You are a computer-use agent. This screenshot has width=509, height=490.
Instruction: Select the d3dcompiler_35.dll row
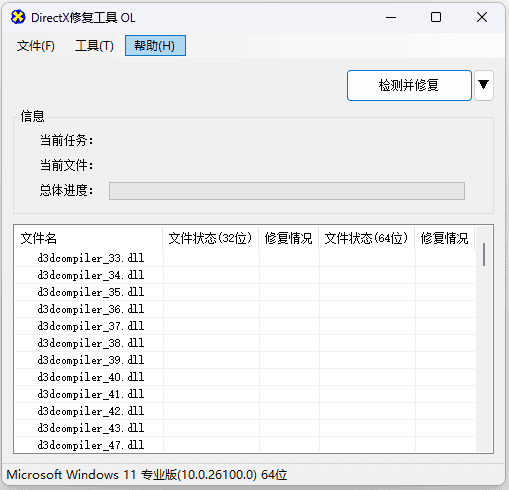(x=245, y=292)
